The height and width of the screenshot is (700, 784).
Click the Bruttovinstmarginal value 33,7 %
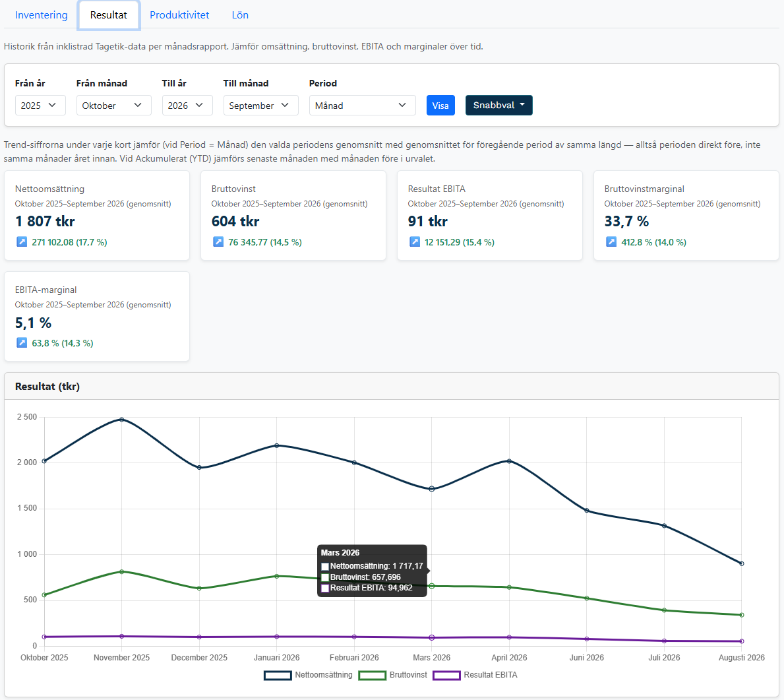(x=626, y=221)
